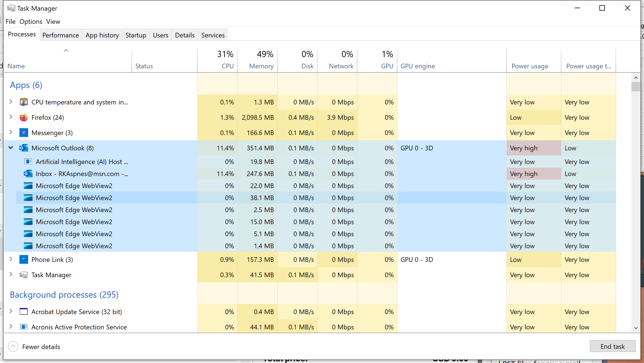The width and height of the screenshot is (644, 363).
Task: Switch to the Performance tab
Action: 60,35
